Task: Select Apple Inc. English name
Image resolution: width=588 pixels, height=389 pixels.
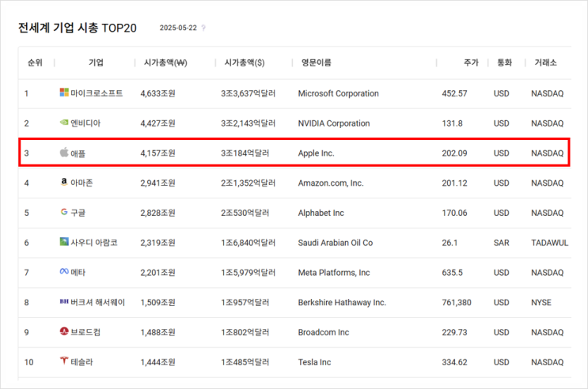Action: [x=316, y=153]
